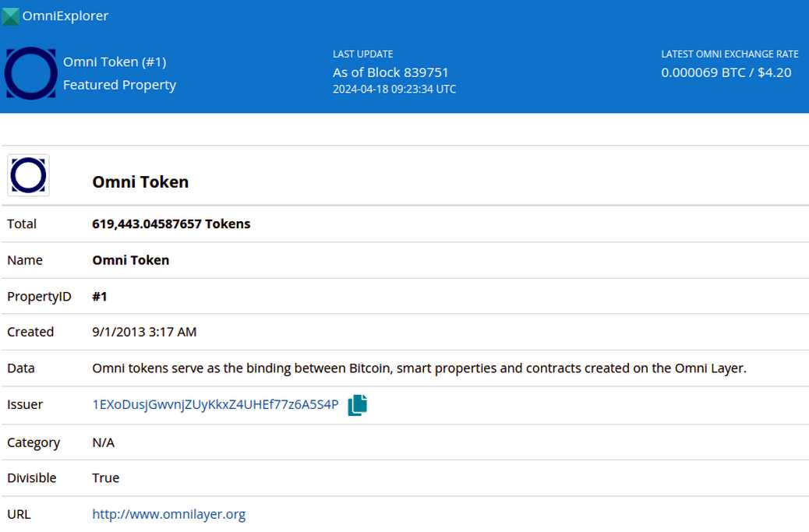Viewport: 809px width, 532px height.
Task: Select created date 9/1/2013 3:17 AM
Action: click(144, 332)
